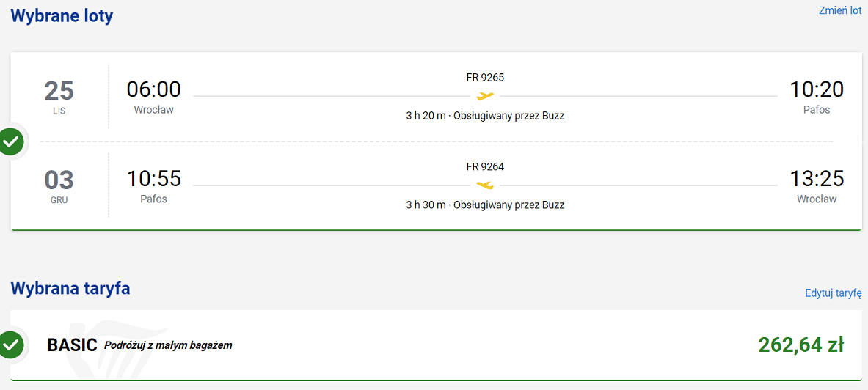
Task: Open the Edytuj taryfę link
Action: (x=833, y=293)
